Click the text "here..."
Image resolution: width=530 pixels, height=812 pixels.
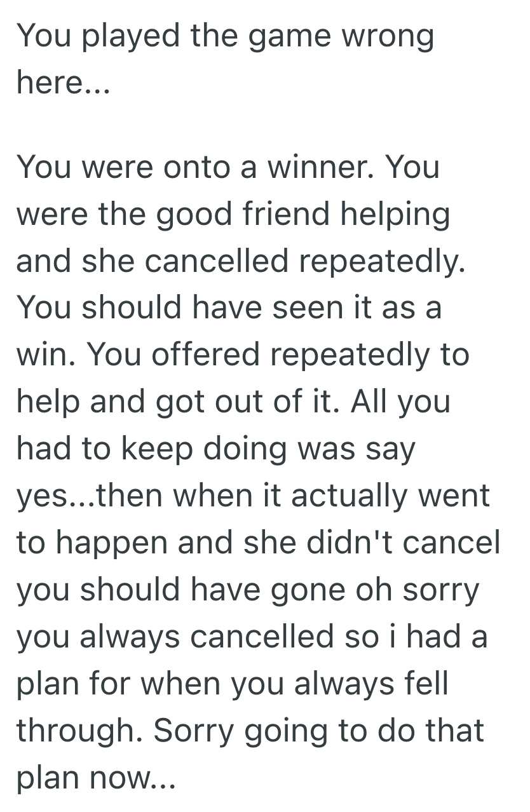64,83
